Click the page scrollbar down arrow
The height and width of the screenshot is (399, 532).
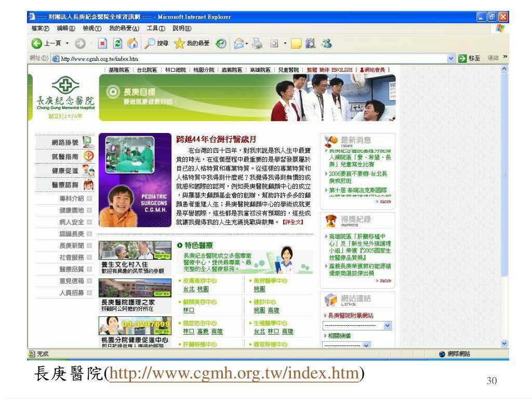click(504, 343)
